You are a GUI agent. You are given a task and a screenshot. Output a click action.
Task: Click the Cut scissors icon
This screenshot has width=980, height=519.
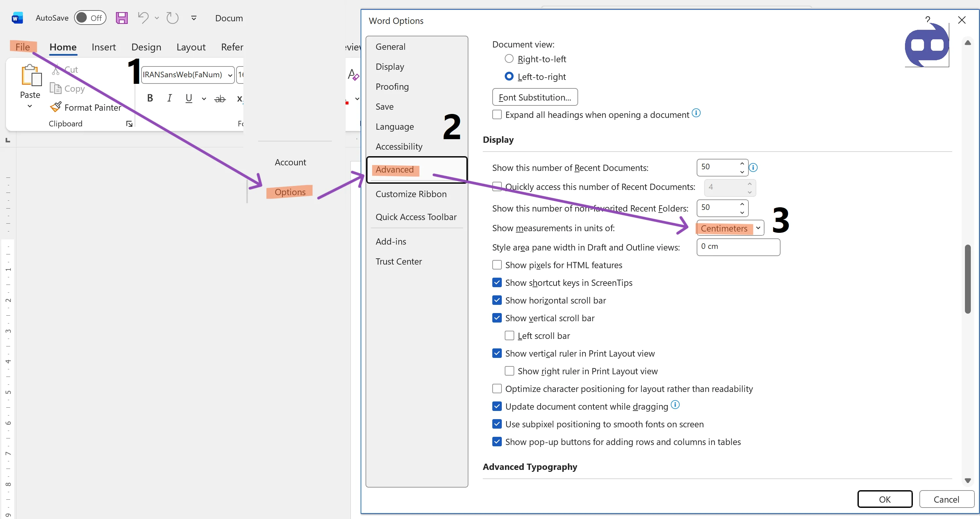56,69
